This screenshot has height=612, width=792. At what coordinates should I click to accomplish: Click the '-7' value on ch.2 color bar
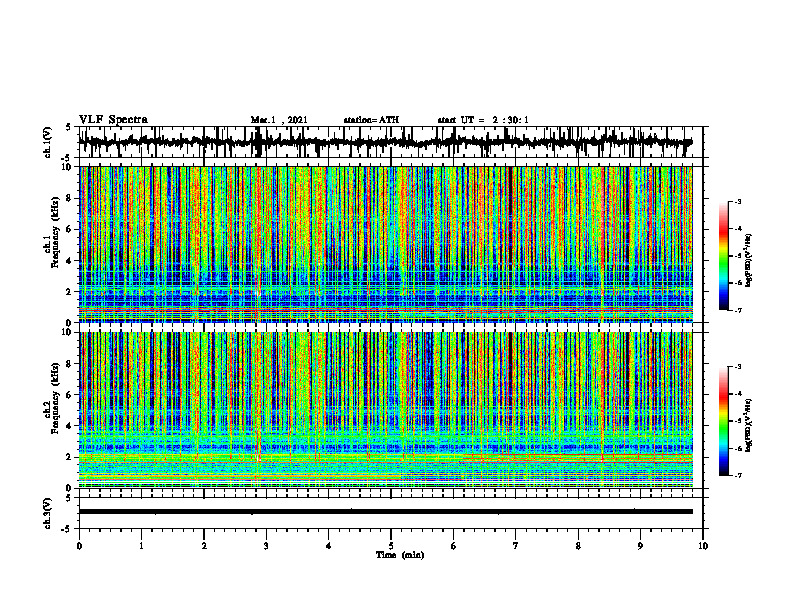(738, 475)
